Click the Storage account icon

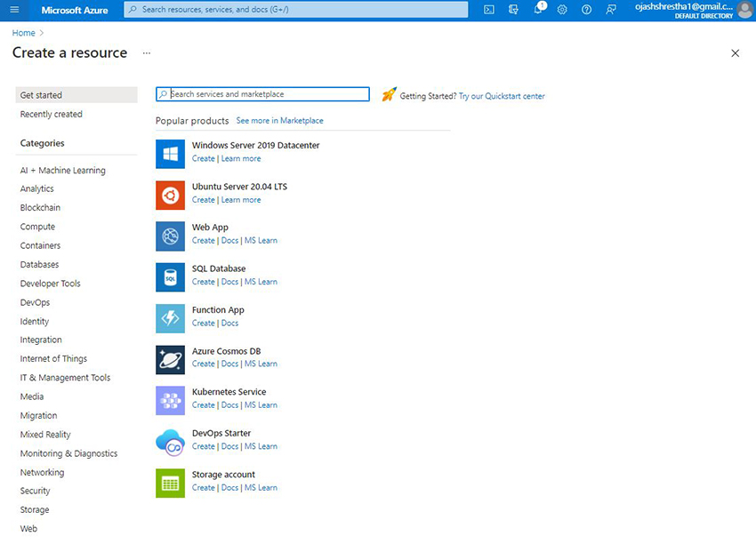(170, 483)
